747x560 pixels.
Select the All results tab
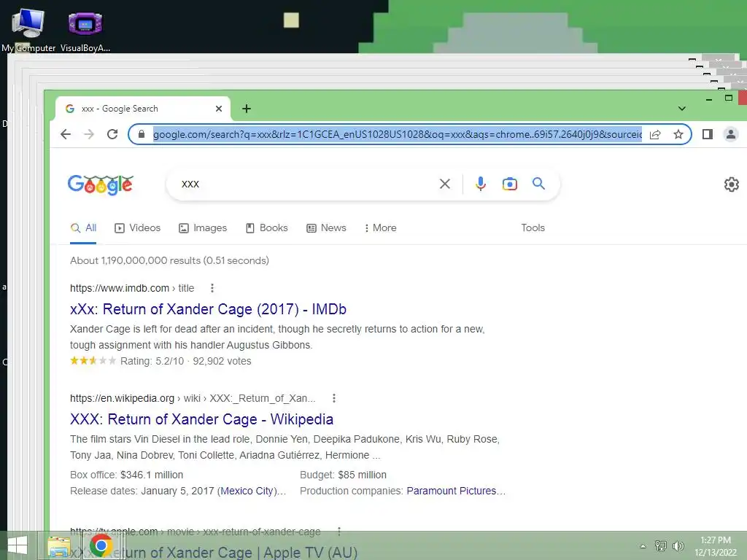tap(83, 228)
